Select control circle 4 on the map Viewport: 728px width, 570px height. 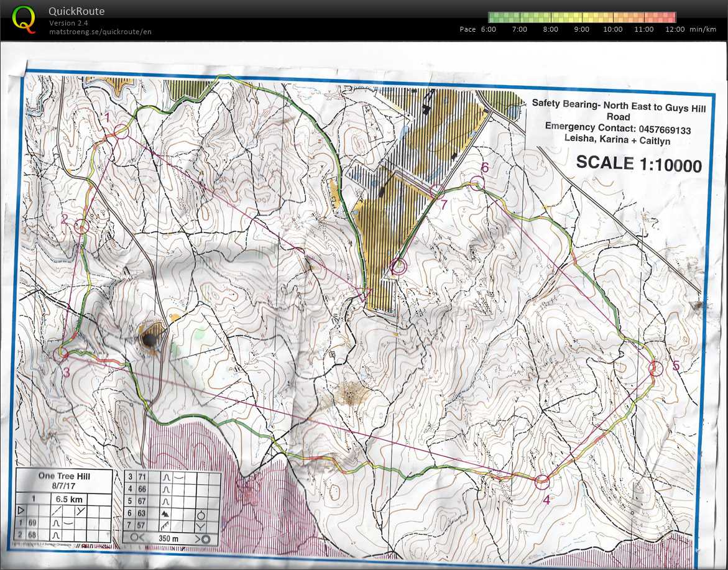(x=542, y=481)
